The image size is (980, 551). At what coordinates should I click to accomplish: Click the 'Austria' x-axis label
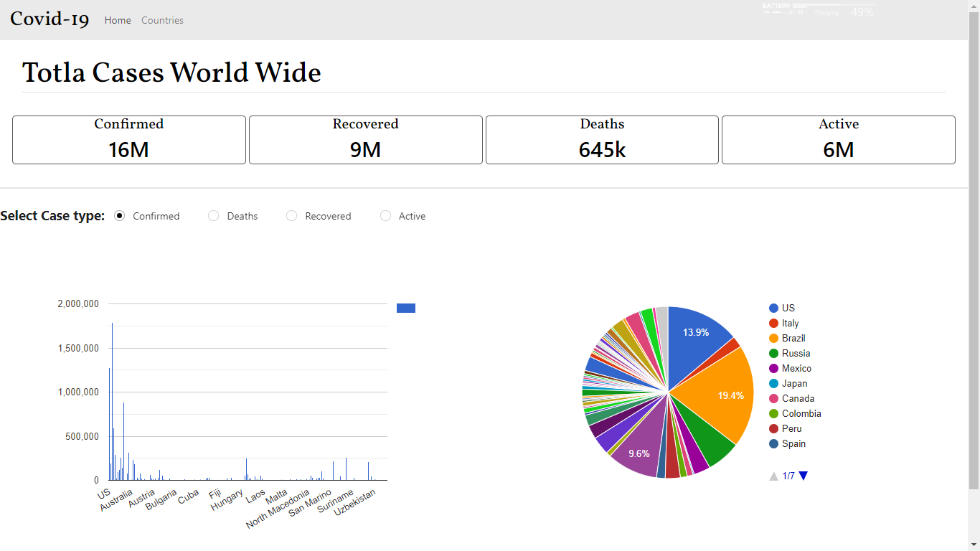[x=141, y=498]
